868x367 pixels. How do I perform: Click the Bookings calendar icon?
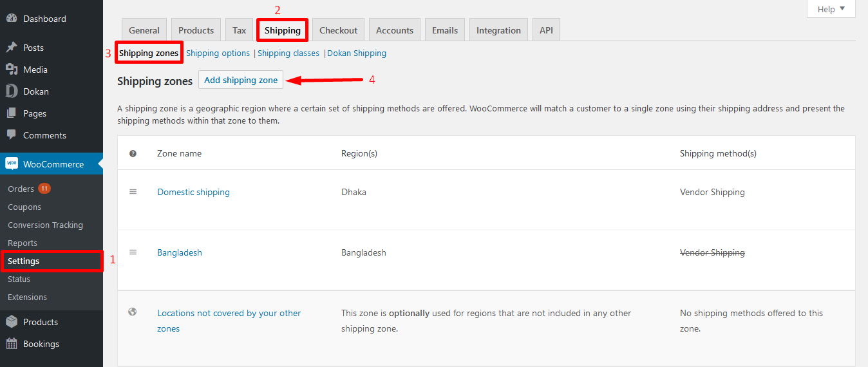tap(12, 344)
